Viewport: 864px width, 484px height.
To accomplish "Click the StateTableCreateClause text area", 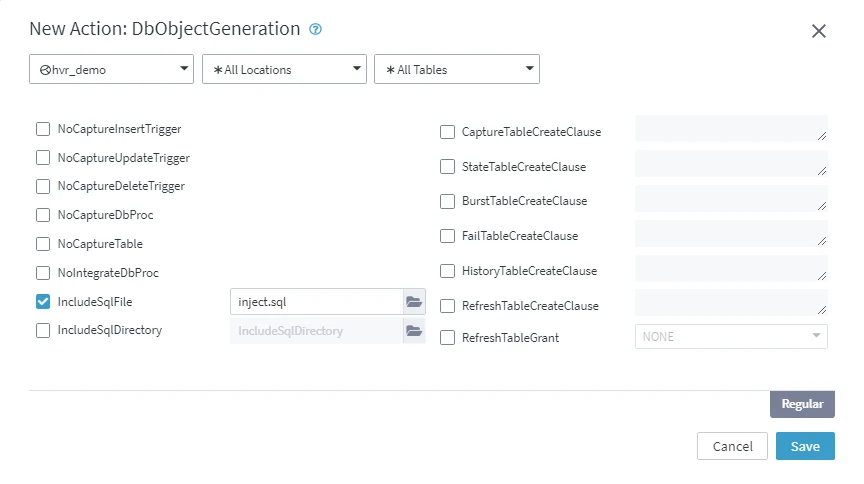I will [731, 163].
